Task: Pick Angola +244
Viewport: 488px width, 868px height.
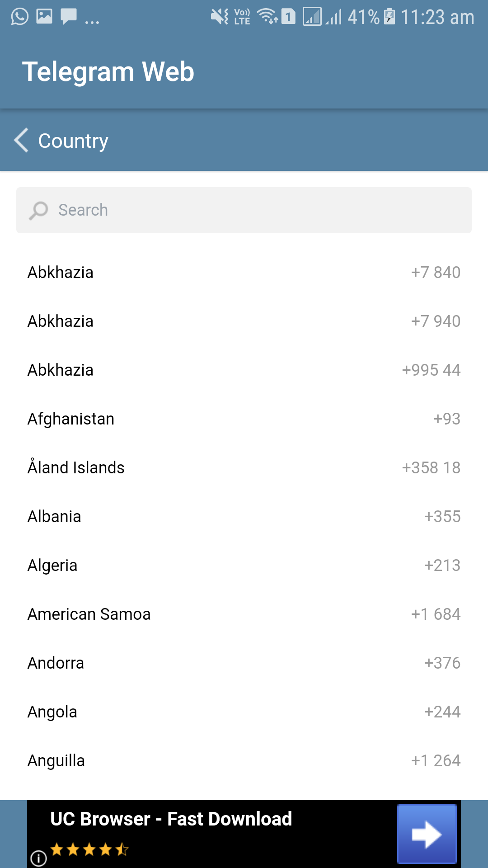Action: point(244,712)
